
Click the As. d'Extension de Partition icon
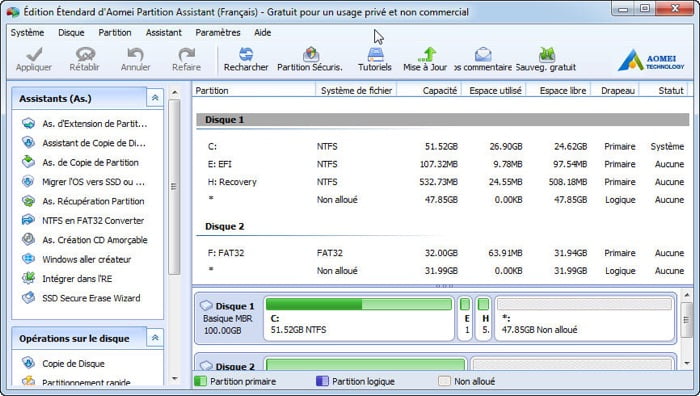click(29, 124)
